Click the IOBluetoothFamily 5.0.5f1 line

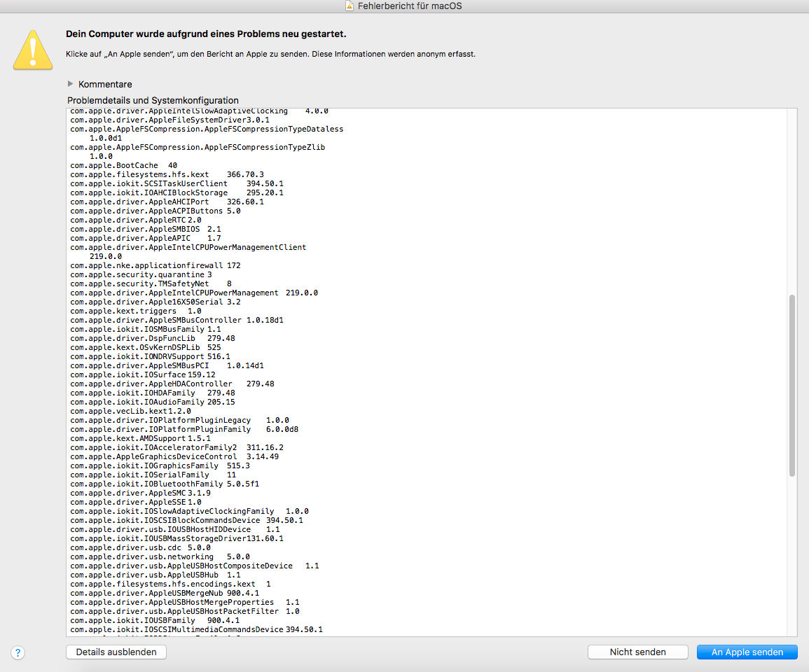[165, 484]
